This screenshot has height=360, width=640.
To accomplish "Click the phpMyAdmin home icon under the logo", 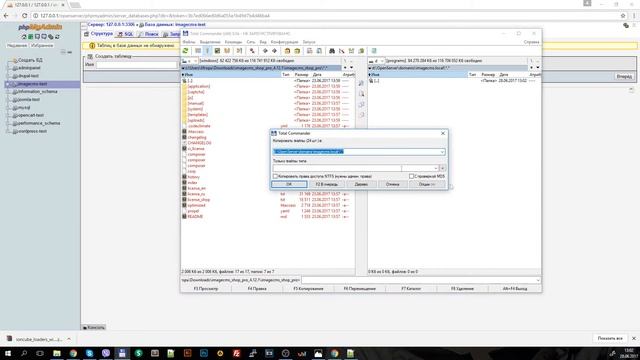I will point(24,37).
